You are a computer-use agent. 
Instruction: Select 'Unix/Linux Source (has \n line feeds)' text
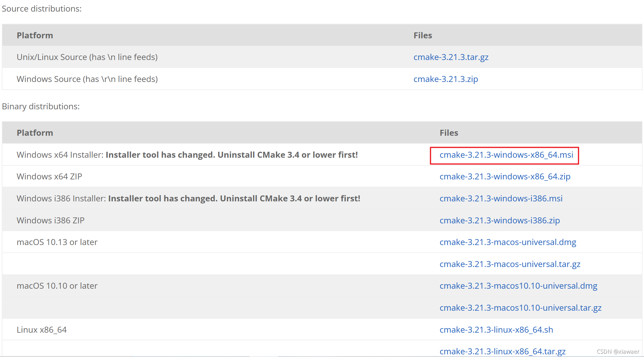tap(87, 57)
